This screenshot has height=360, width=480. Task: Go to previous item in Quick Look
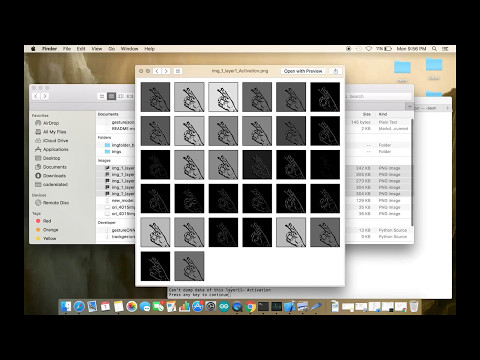(157, 71)
